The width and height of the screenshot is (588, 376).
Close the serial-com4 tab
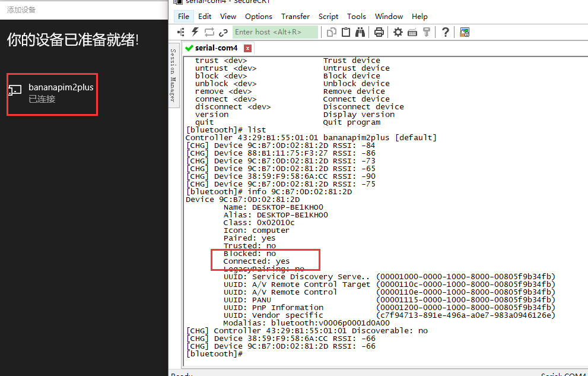pyautogui.click(x=247, y=48)
